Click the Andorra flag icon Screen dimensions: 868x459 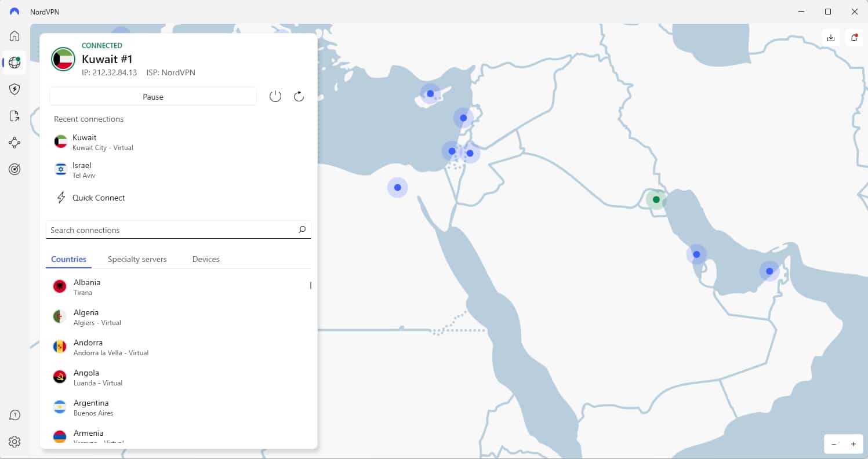[60, 347]
